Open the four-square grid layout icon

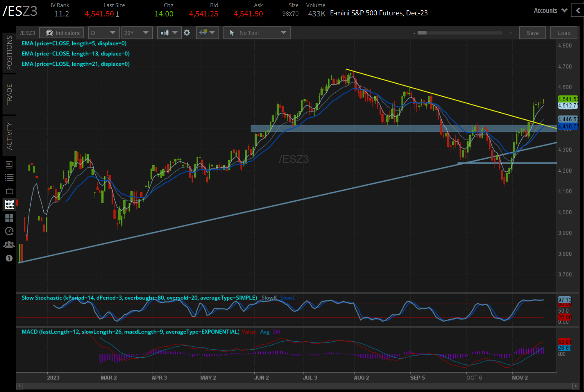[9, 218]
